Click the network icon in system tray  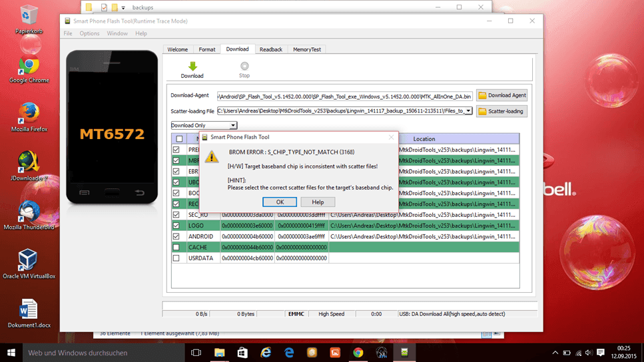pos(578,353)
